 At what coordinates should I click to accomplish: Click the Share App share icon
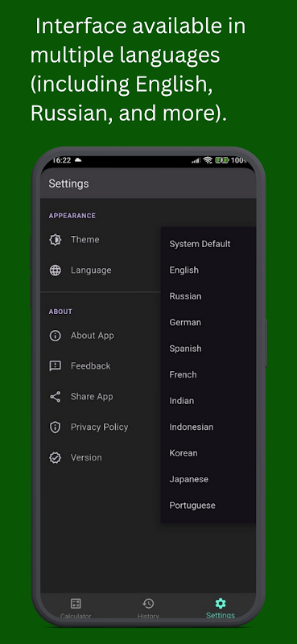tap(55, 397)
